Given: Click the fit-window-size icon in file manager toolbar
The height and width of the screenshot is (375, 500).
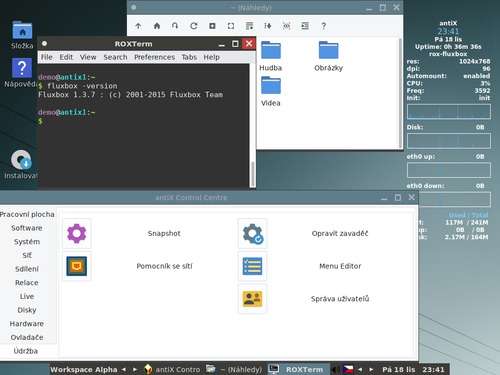Looking at the screenshot, I should (x=231, y=26).
